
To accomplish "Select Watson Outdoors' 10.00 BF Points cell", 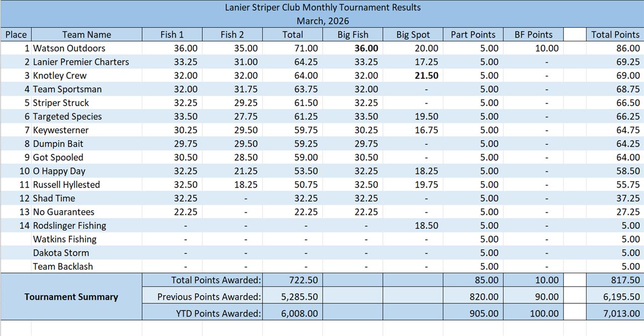I will 546,48.
